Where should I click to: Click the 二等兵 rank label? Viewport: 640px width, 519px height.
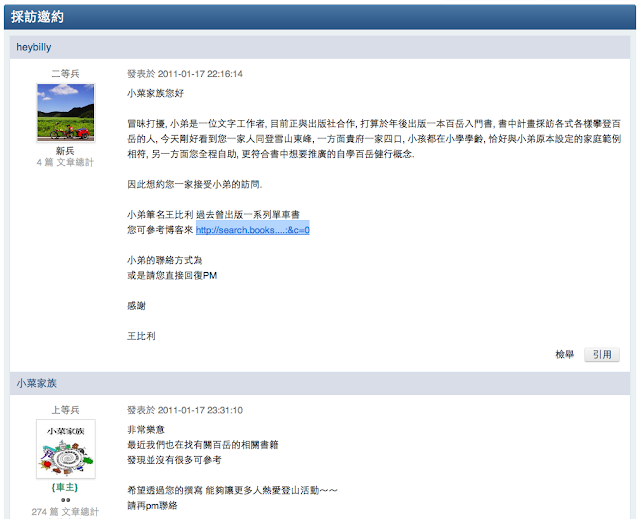tap(65, 74)
